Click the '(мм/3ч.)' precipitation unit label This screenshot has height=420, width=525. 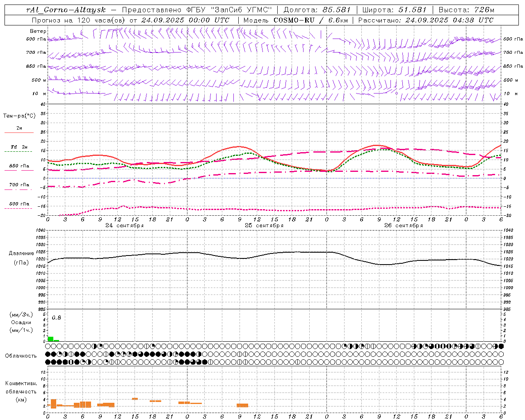(x=21, y=315)
